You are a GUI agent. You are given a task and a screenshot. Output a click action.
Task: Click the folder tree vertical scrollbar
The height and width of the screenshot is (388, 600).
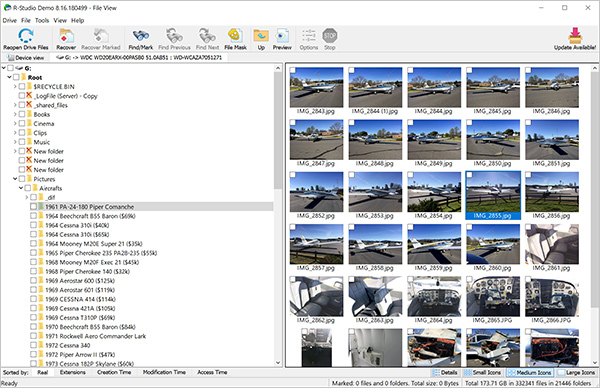pos(278,130)
